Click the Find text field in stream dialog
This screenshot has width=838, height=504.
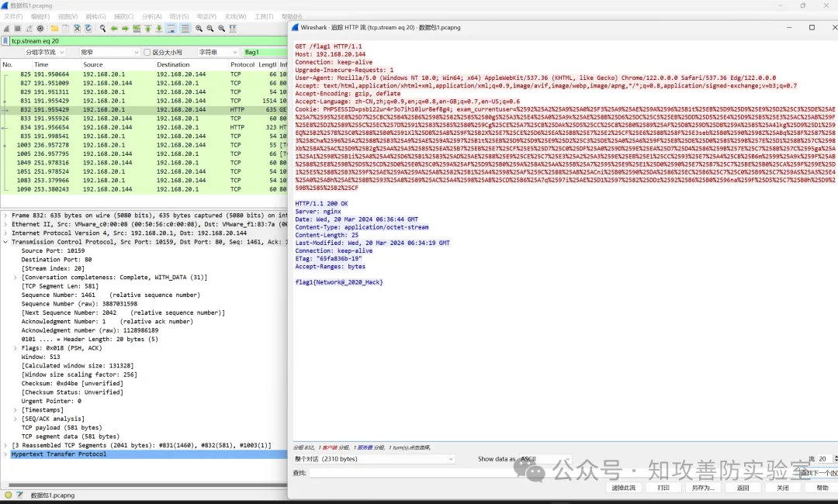(x=553, y=473)
